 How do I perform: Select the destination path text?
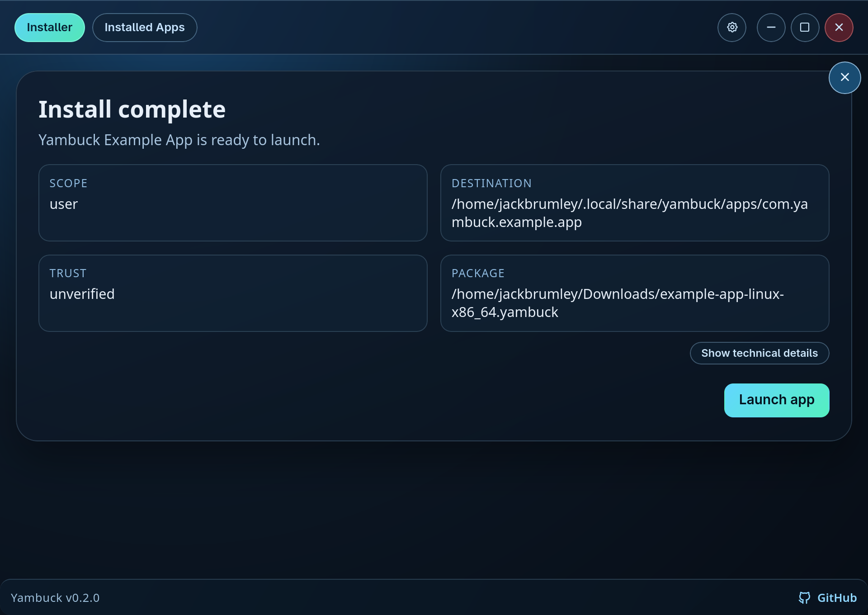point(630,213)
